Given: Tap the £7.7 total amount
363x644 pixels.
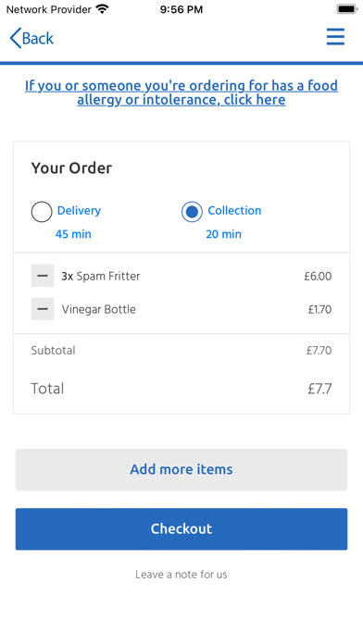Looking at the screenshot, I should (319, 389).
